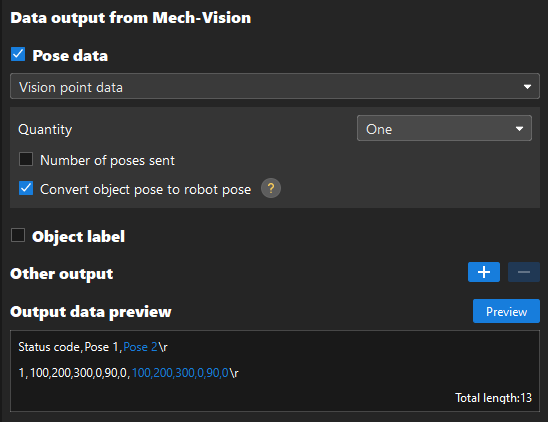
Task: Click the blue Pose 2 text
Action: click(x=140, y=347)
